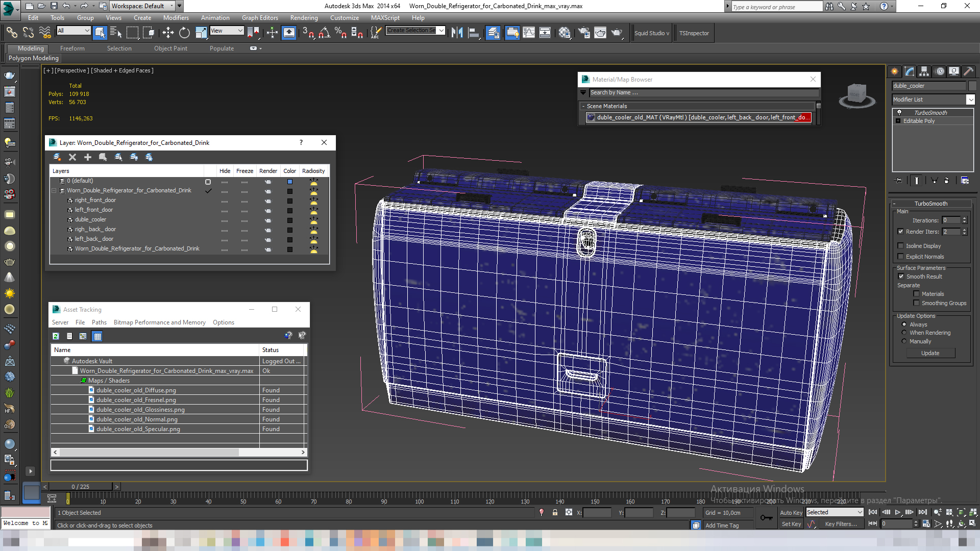Open Render Setup teapot icon
Image resolution: width=980 pixels, height=551 pixels.
click(x=584, y=33)
